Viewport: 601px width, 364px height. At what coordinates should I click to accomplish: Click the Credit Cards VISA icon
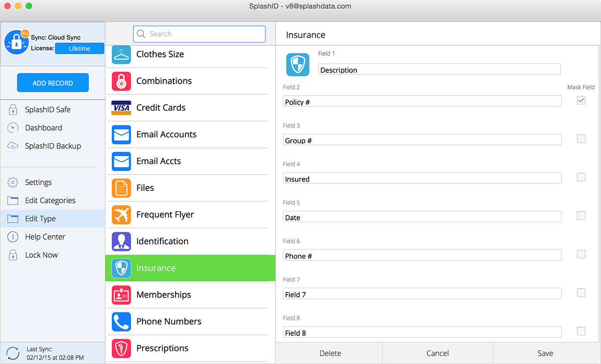click(x=121, y=108)
